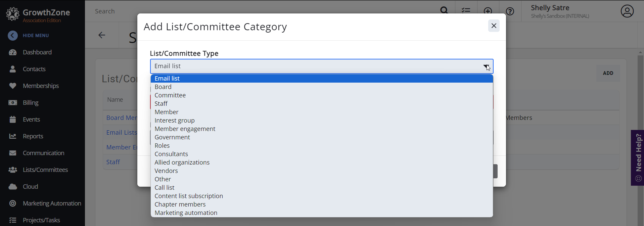
Task: Click the Need Help? side tab
Action: click(x=638, y=157)
